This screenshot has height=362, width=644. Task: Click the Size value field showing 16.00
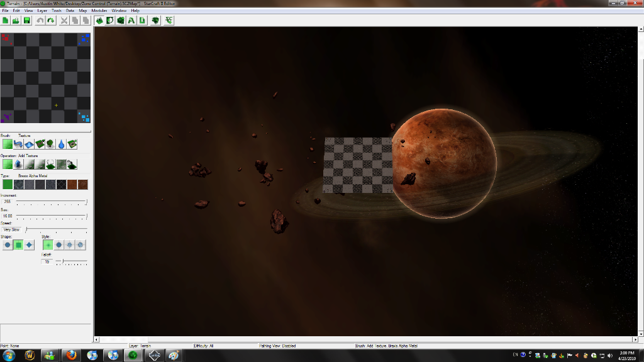tap(8, 216)
